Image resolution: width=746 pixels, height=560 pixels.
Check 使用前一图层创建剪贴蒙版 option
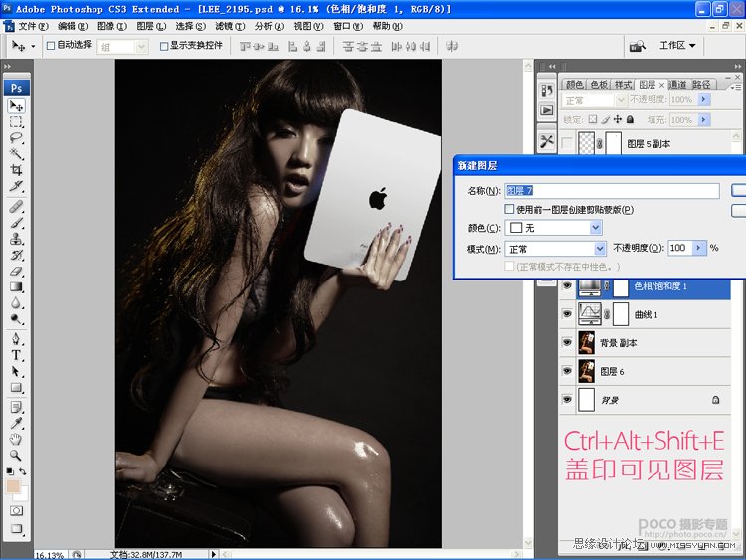click(x=509, y=209)
